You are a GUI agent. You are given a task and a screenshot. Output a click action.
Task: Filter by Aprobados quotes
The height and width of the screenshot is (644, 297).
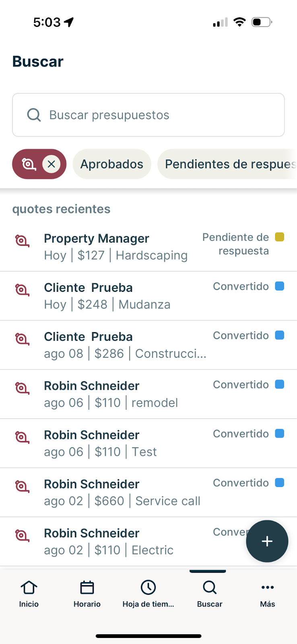tap(112, 164)
